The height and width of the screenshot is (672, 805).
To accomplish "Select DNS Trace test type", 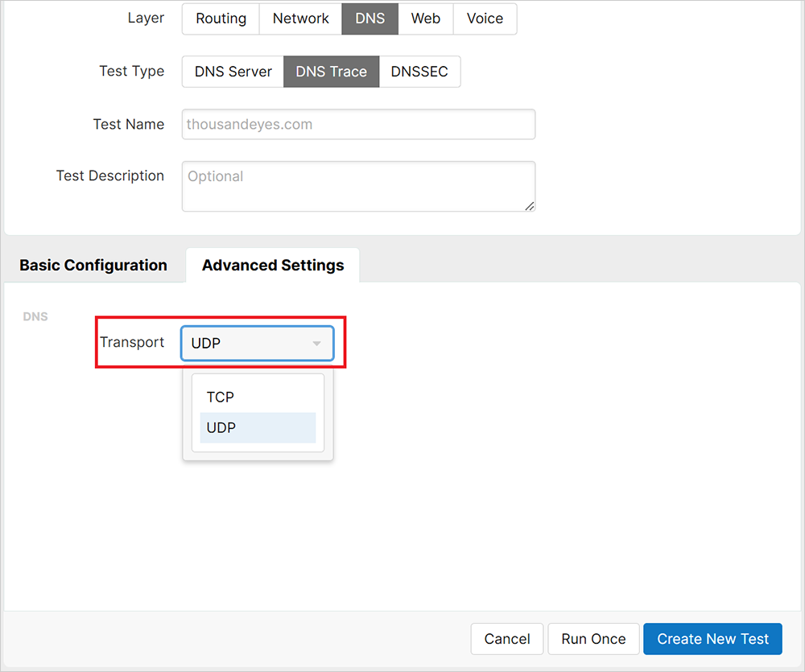I will tap(331, 72).
